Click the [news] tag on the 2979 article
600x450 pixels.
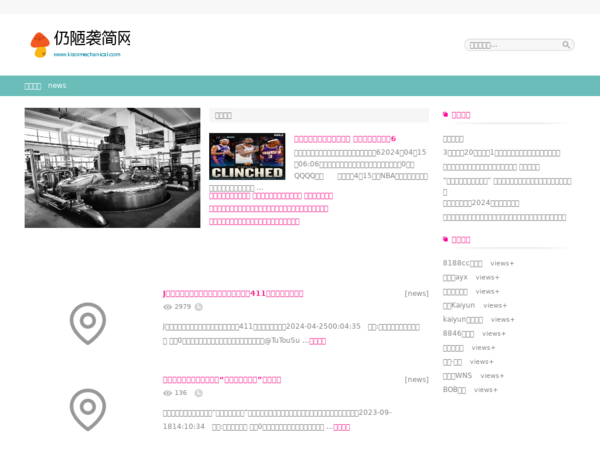pyautogui.click(x=416, y=293)
